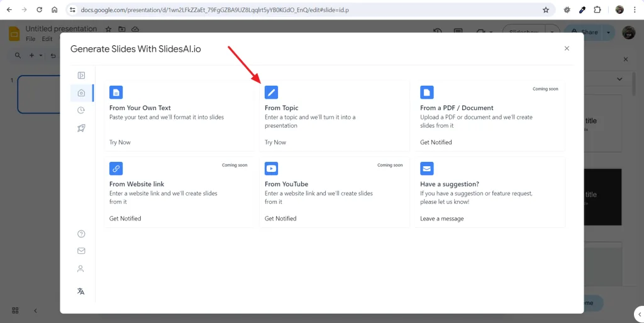Screen dimensions: 644x323
Task: Open the help question mark icon
Action: pos(81,234)
